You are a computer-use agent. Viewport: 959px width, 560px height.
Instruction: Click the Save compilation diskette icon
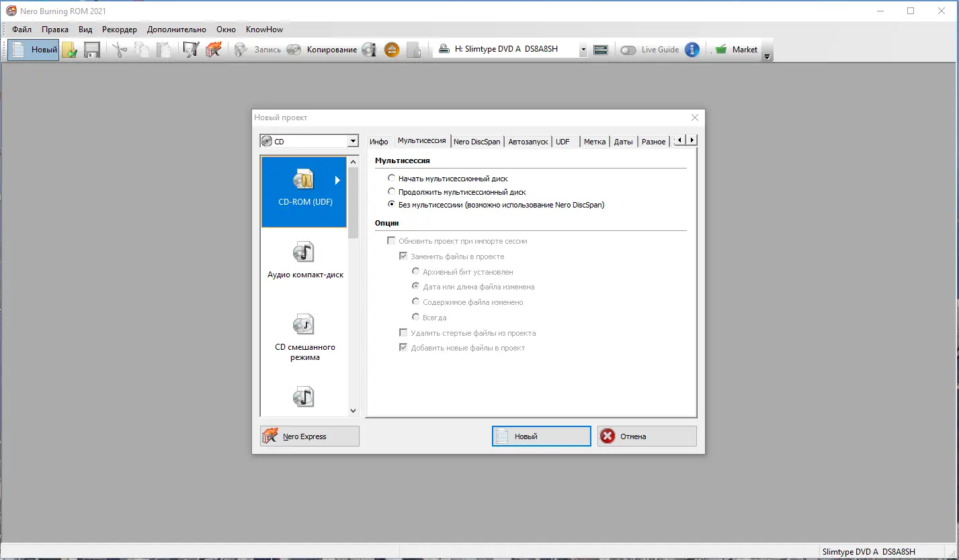pos(92,49)
